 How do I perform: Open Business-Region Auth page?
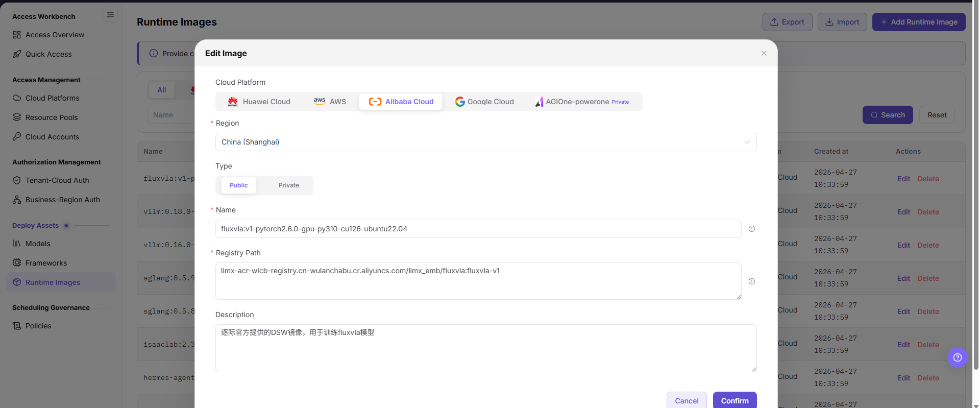point(62,200)
